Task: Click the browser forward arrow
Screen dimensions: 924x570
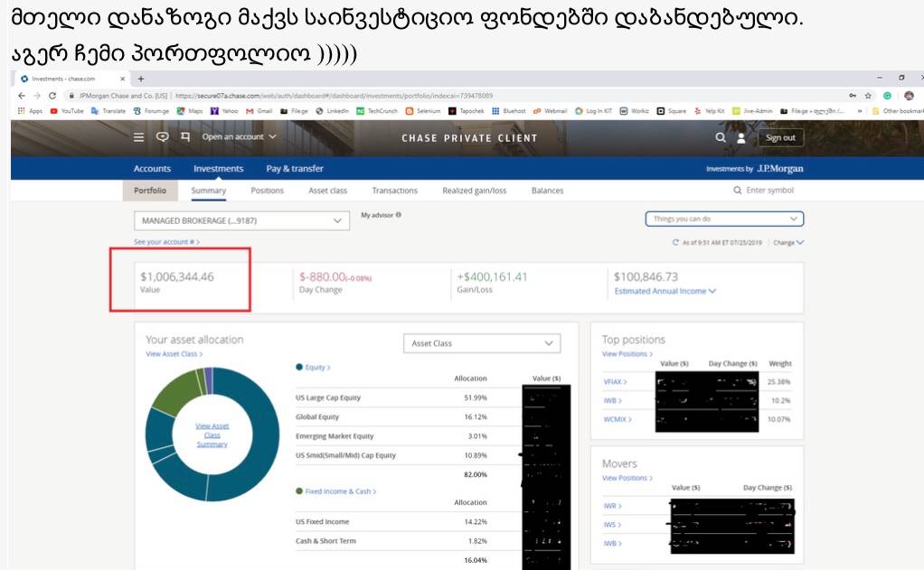Action: click(37, 96)
